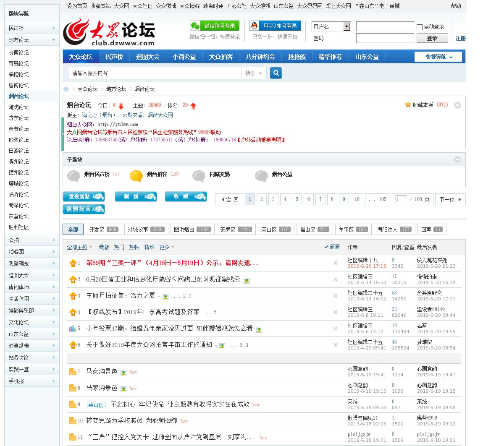Click the search content input field
Viewport: 504px width, 446px height.
pos(155,73)
